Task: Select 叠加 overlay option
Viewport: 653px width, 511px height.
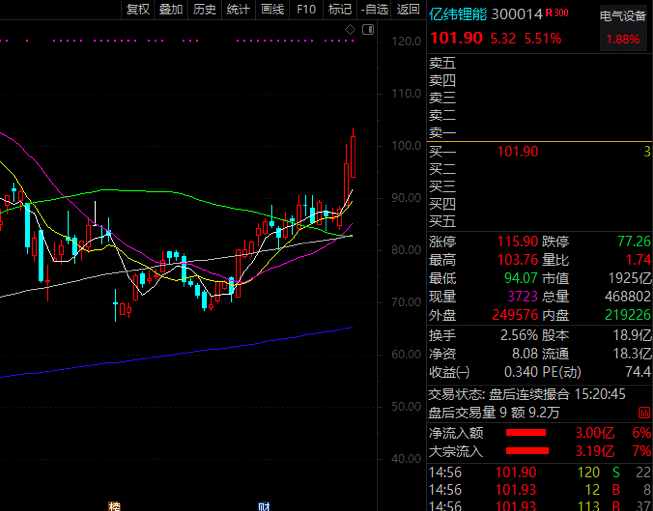Action: [171, 9]
